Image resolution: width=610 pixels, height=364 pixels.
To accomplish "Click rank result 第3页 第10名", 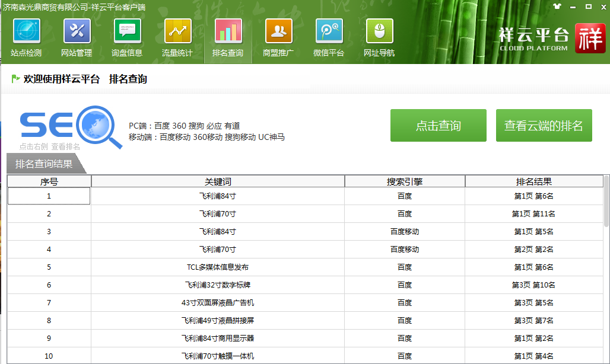I will (534, 285).
